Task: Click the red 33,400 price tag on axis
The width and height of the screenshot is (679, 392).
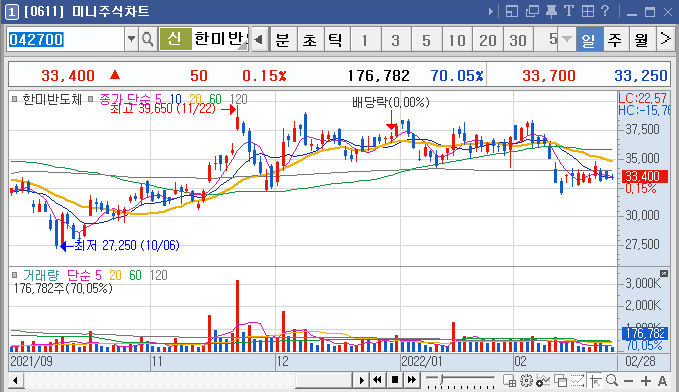Action: [645, 176]
